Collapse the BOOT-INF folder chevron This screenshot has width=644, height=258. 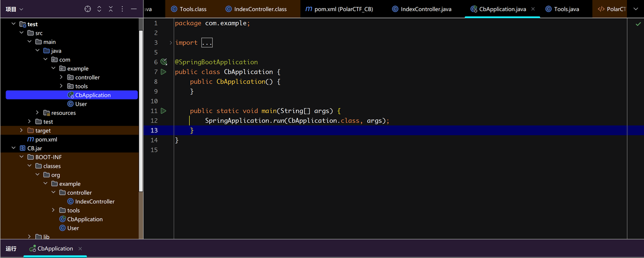(x=22, y=157)
